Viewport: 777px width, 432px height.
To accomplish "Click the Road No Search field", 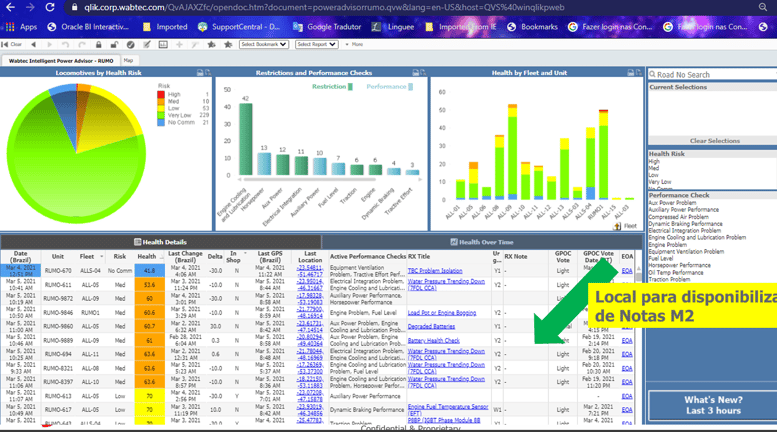I will click(714, 74).
